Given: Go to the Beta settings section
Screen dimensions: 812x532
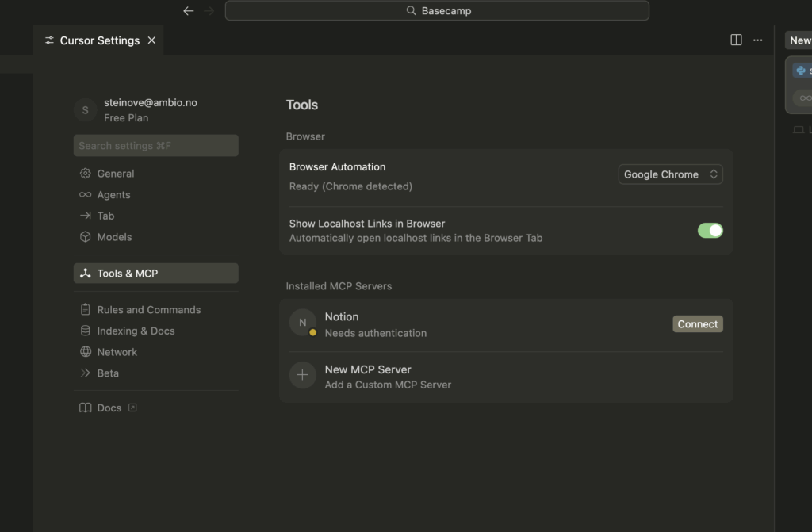Looking at the screenshot, I should tap(108, 373).
